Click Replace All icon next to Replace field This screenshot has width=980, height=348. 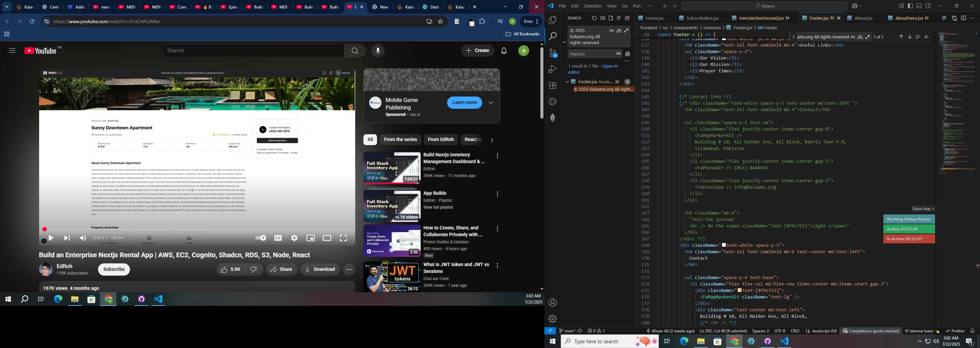(628, 54)
